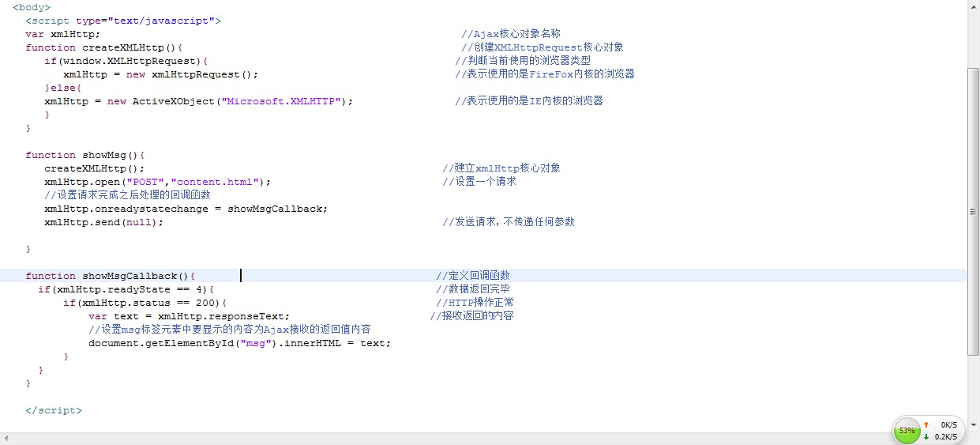Click the onreadystatechange = showMsgCallback line
Image resolution: width=980 pixels, height=445 pixels.
pyautogui.click(x=186, y=209)
